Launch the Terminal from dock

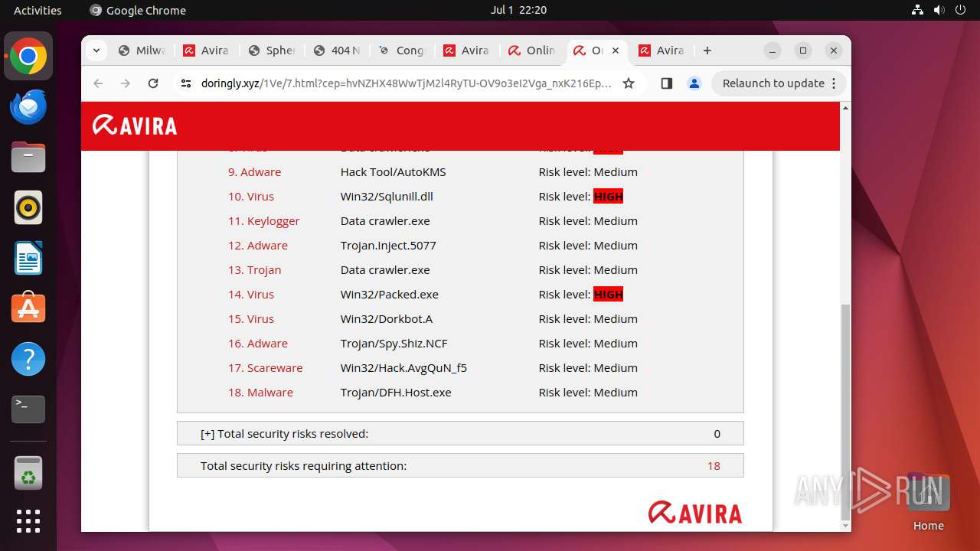[x=28, y=409]
